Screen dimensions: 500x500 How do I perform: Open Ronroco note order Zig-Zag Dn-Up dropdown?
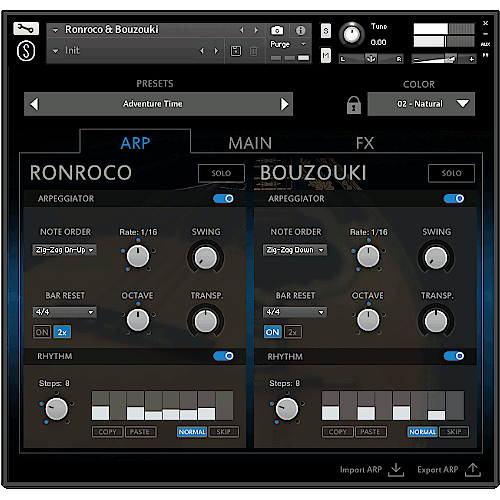[65, 250]
